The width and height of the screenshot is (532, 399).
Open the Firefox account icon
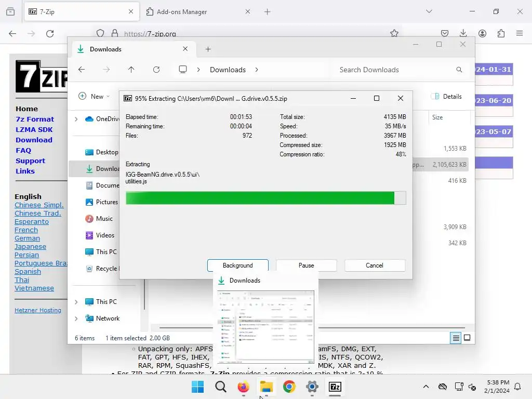click(x=482, y=33)
